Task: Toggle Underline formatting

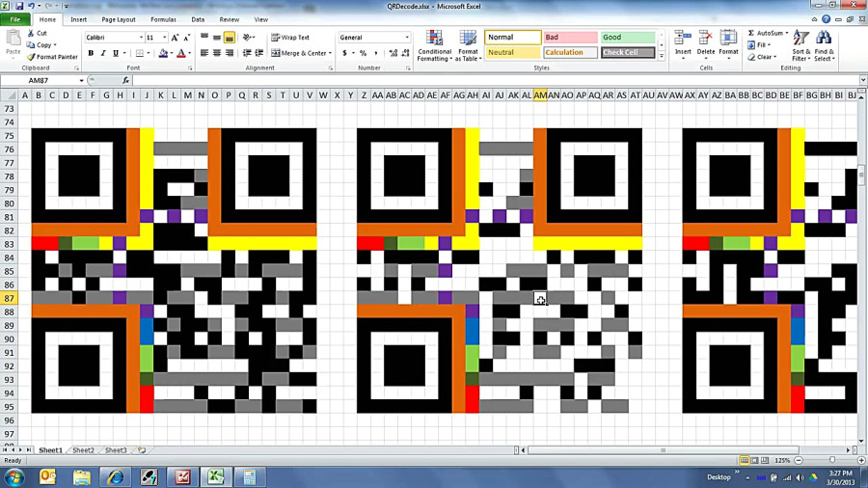Action: click(116, 53)
